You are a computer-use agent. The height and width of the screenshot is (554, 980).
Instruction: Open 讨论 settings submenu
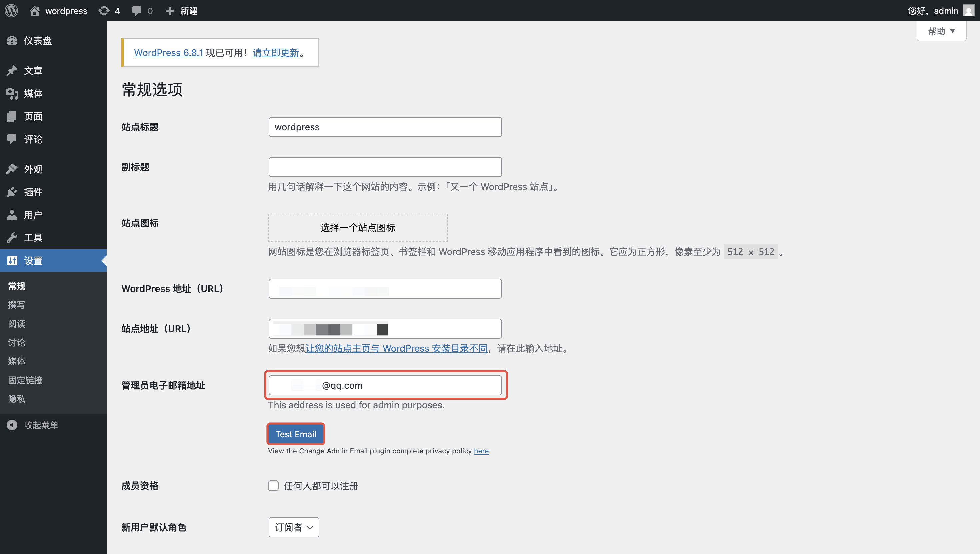click(17, 342)
